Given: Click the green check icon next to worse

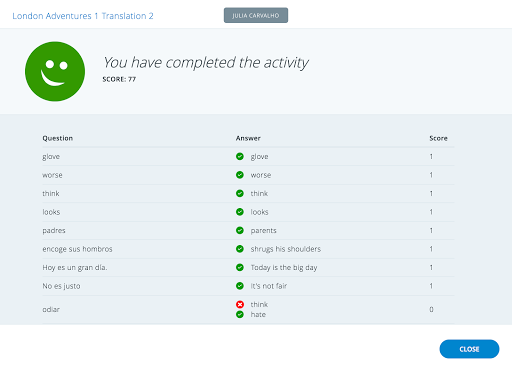Looking at the screenshot, I should click(240, 175).
